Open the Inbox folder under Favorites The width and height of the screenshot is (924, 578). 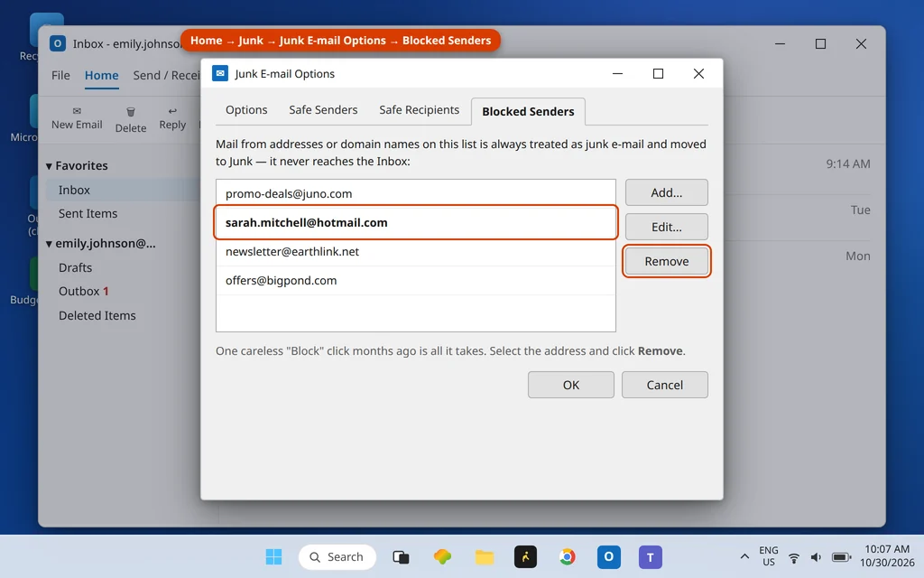pyautogui.click(x=124, y=190)
